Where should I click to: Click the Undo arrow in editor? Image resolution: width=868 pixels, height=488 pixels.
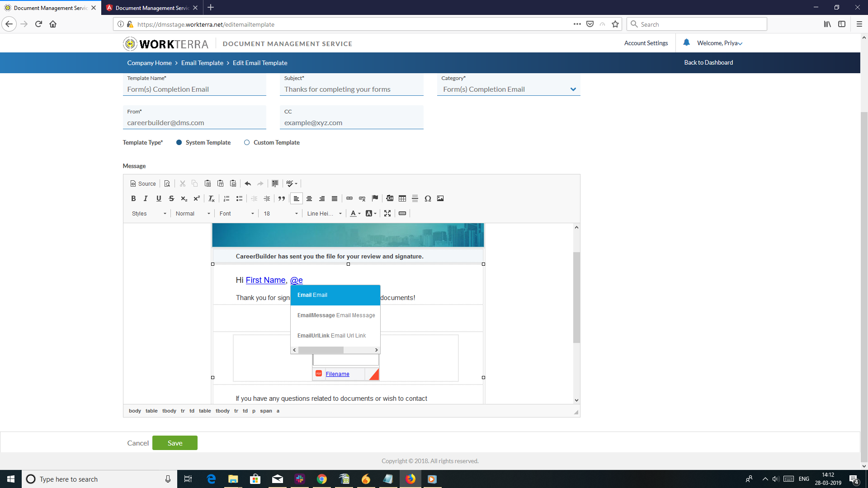pyautogui.click(x=248, y=183)
